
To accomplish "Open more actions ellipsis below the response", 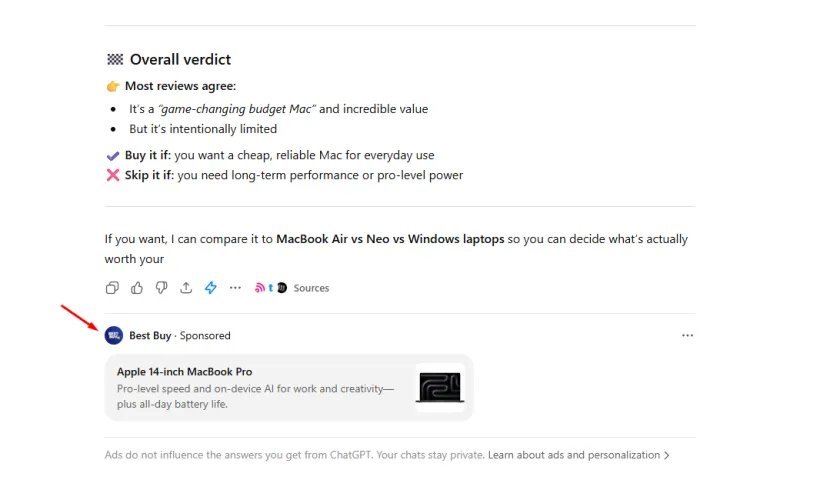I will 235,288.
